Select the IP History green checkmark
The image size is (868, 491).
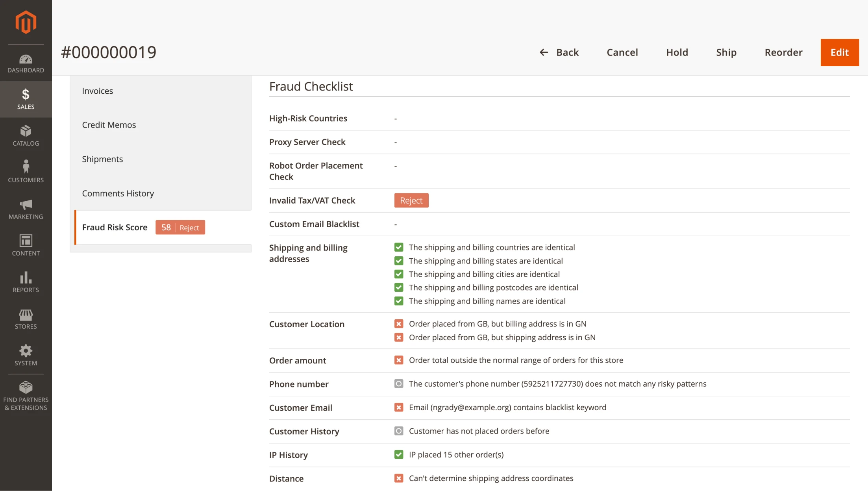coord(399,454)
